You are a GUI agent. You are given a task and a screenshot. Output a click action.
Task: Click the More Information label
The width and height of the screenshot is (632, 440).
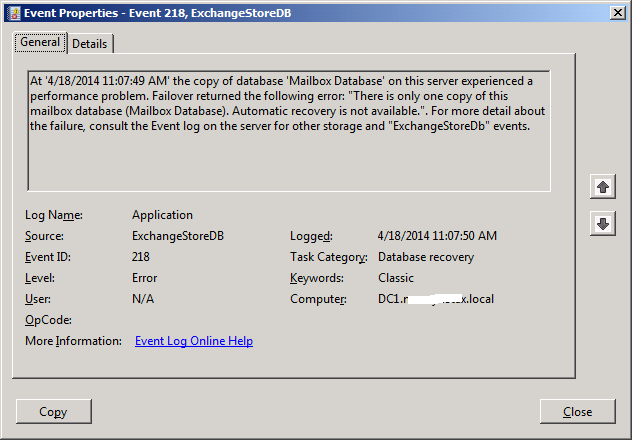tap(73, 341)
